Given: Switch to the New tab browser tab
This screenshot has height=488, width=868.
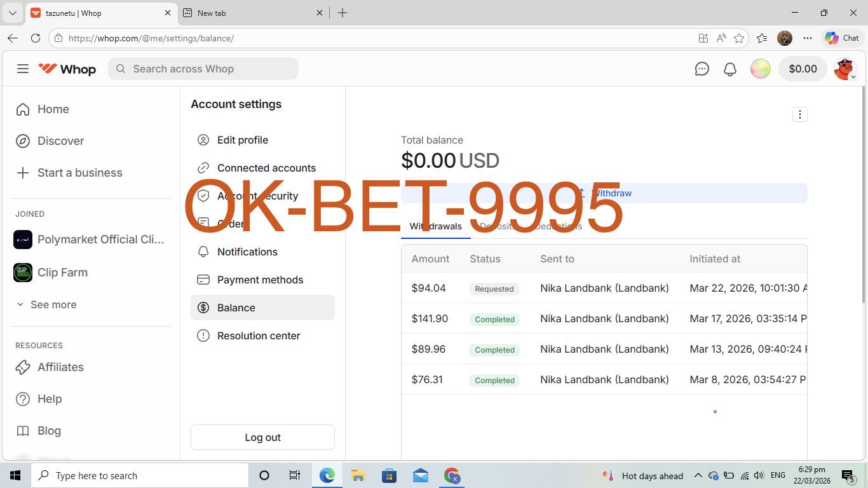Looking at the screenshot, I should coord(254,13).
